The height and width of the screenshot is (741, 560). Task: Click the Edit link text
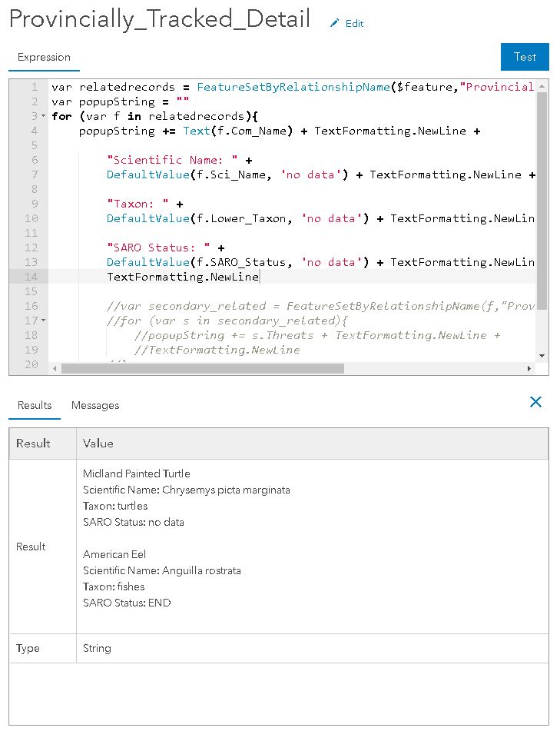pyautogui.click(x=354, y=24)
